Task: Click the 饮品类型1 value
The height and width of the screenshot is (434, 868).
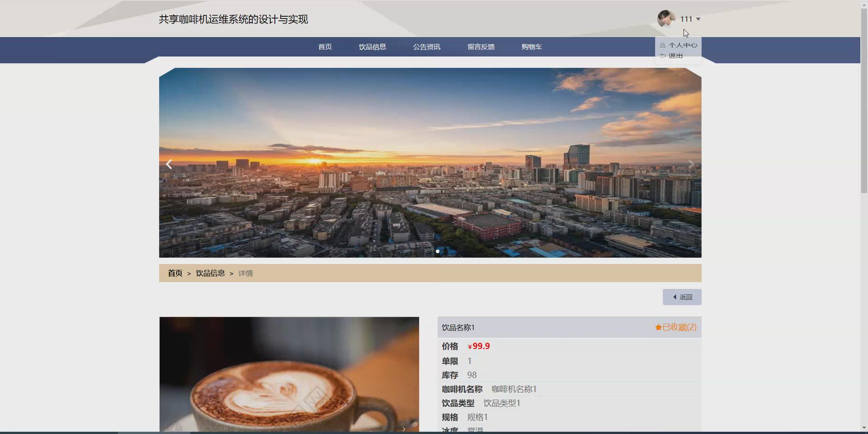Action: point(502,403)
